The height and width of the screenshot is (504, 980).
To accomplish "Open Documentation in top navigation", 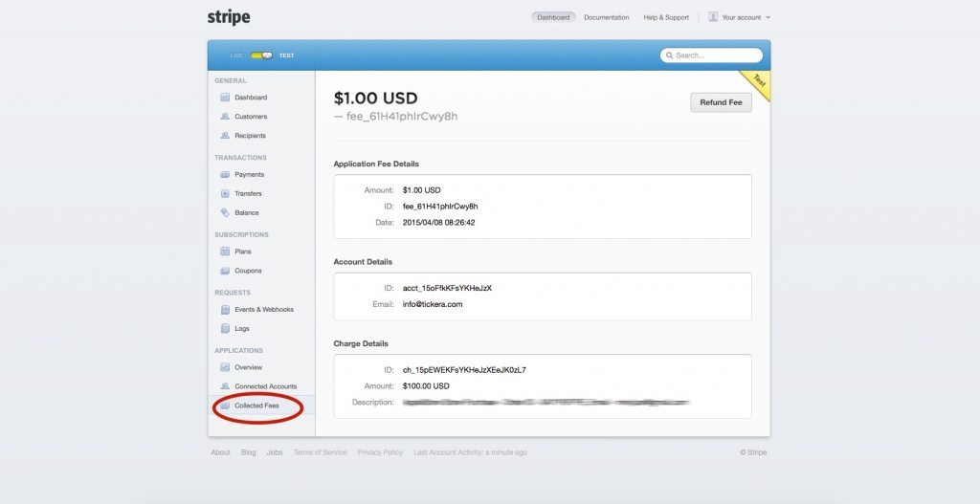I will click(606, 17).
